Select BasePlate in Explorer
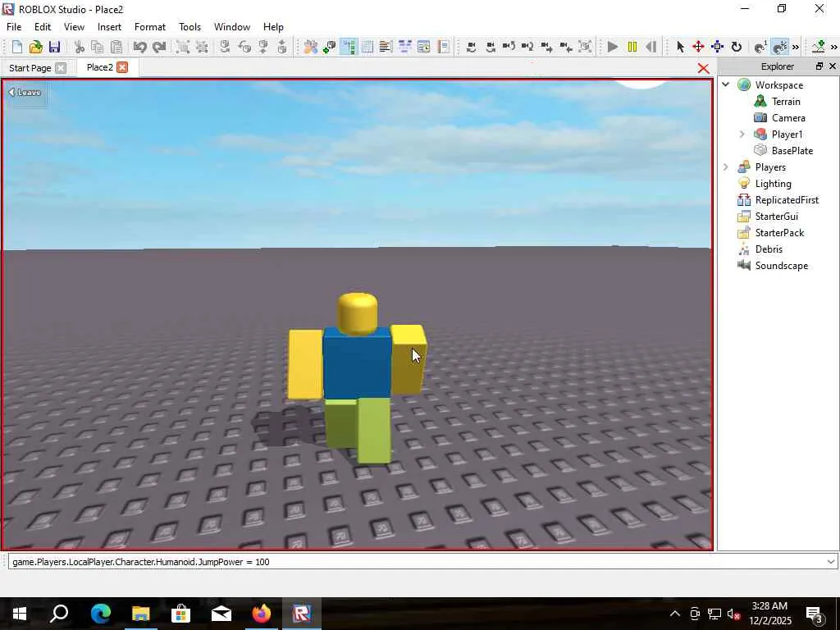 pos(792,151)
